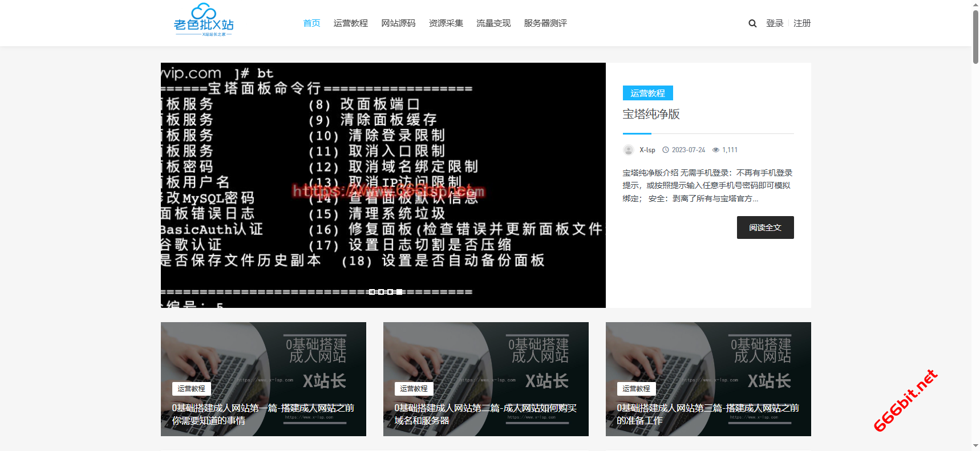Open article 0基础搭建成人网站第三篇 title
This screenshot has width=980, height=451.
(708, 415)
